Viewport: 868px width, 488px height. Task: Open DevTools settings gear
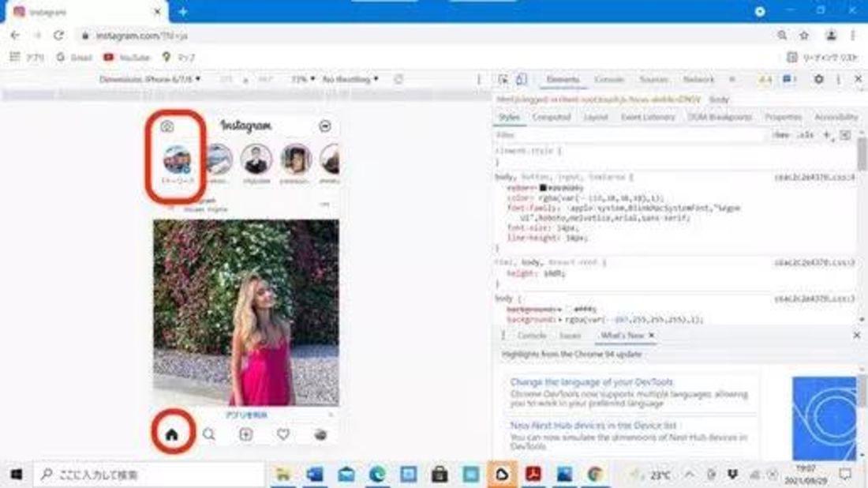(819, 80)
